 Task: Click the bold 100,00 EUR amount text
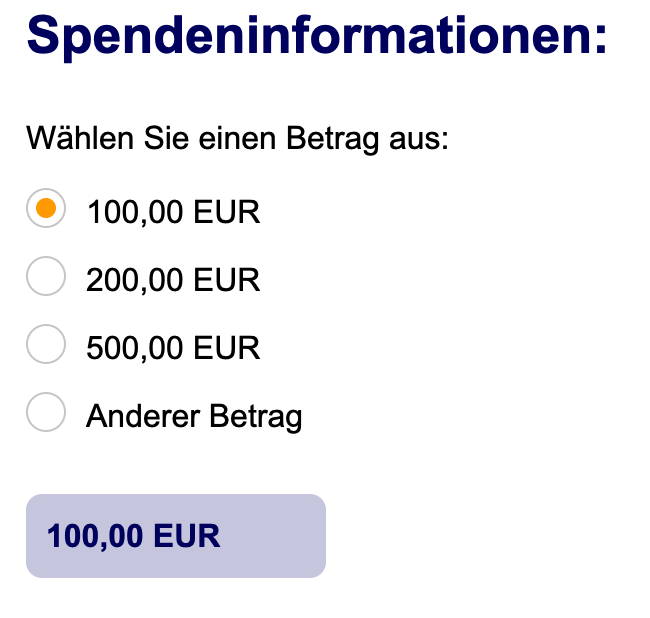click(133, 535)
